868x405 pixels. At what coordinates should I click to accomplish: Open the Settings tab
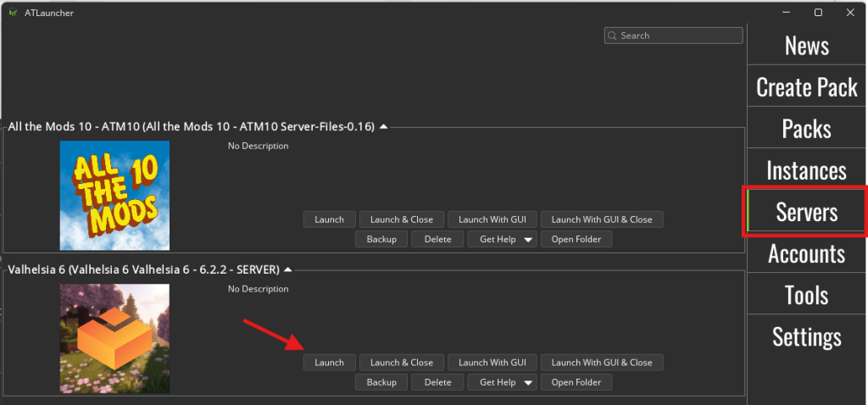pos(806,336)
